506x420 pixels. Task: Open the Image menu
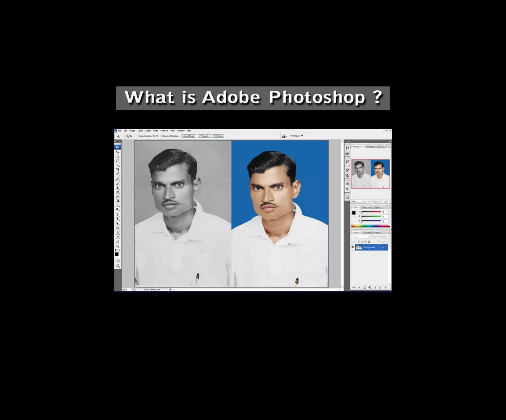pyautogui.click(x=132, y=131)
